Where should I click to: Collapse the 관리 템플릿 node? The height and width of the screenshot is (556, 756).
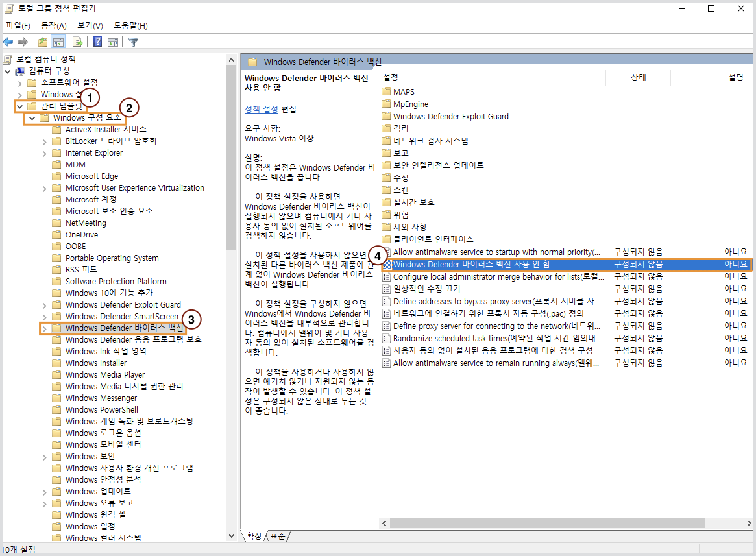pos(19,106)
